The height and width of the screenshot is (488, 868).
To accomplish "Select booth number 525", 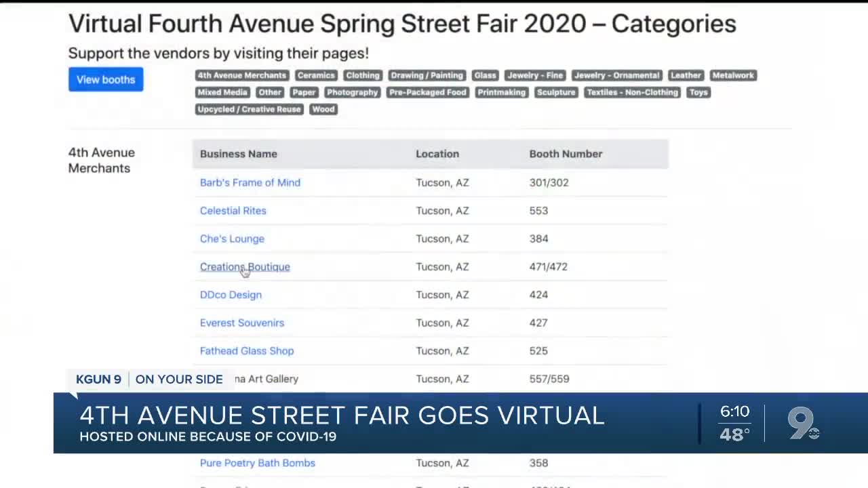I will click(x=538, y=351).
